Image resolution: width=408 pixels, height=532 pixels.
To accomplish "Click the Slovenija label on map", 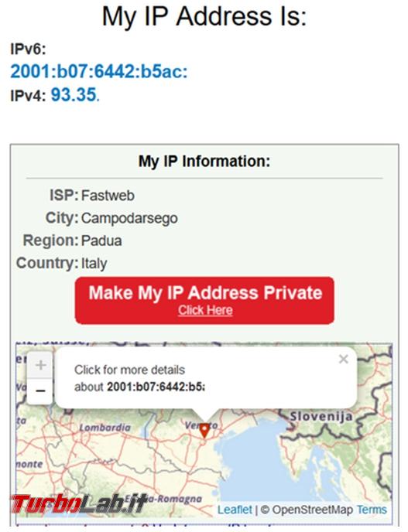I will (x=321, y=417).
